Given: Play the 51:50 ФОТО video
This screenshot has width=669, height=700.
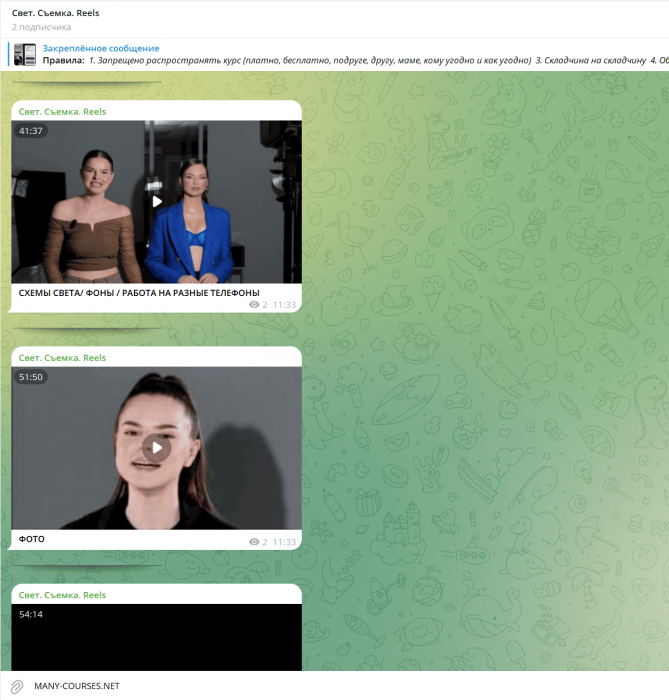Looking at the screenshot, I should [156, 447].
